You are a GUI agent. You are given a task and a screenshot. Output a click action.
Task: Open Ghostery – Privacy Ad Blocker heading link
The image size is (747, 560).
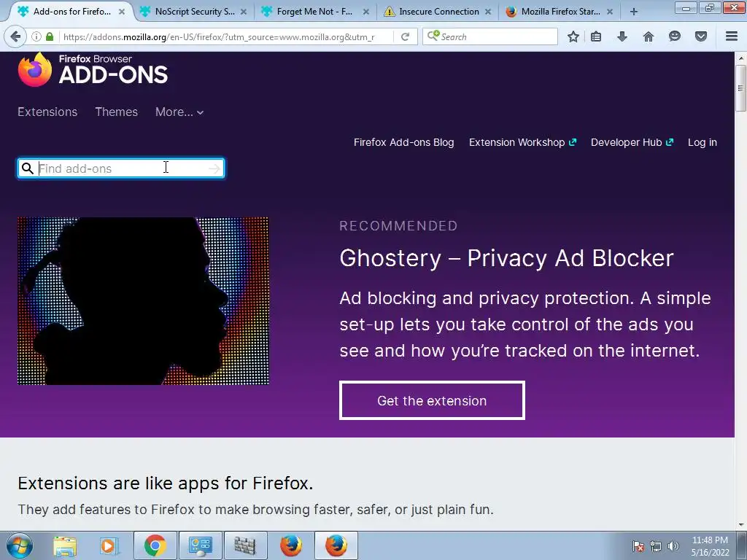pos(506,259)
